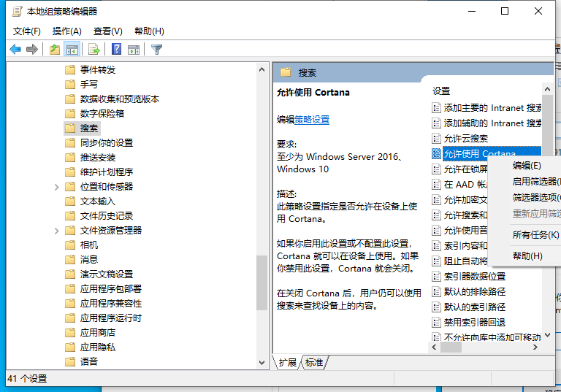Click the Export list toolbar icon
561x392 pixels.
click(x=93, y=50)
